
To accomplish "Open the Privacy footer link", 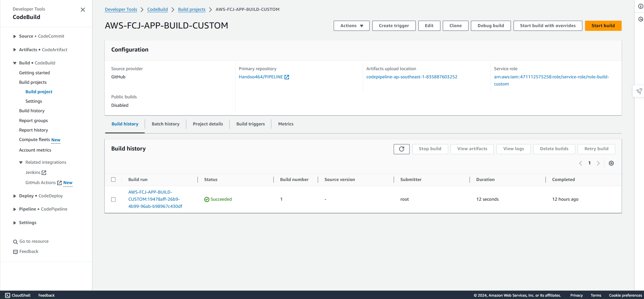I will (576, 295).
